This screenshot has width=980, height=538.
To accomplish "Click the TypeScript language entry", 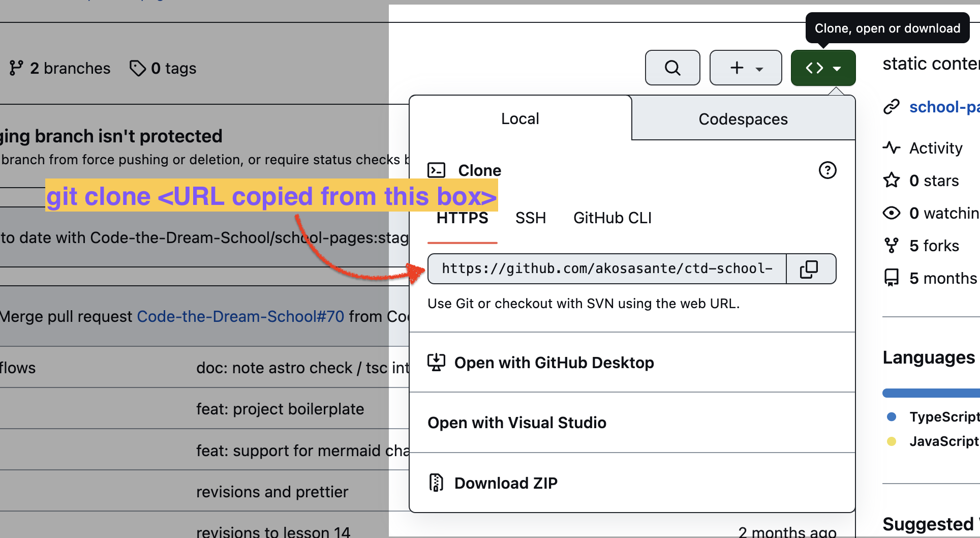I will (x=944, y=416).
